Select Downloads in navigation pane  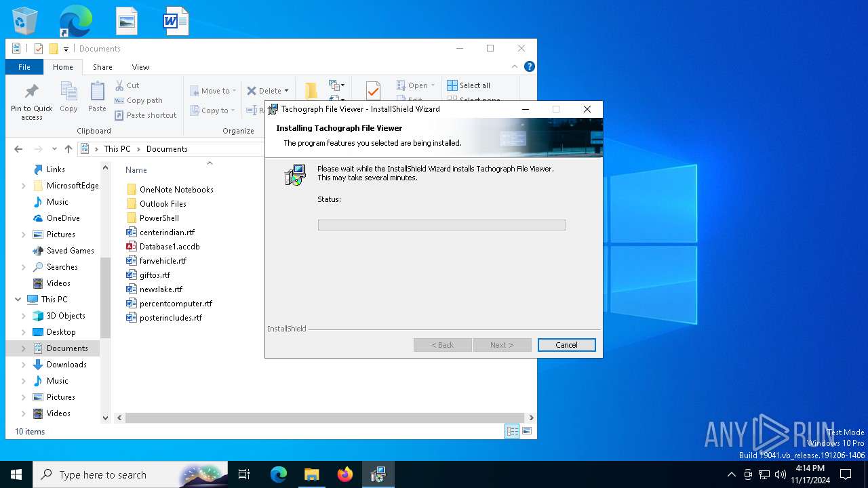click(x=66, y=365)
